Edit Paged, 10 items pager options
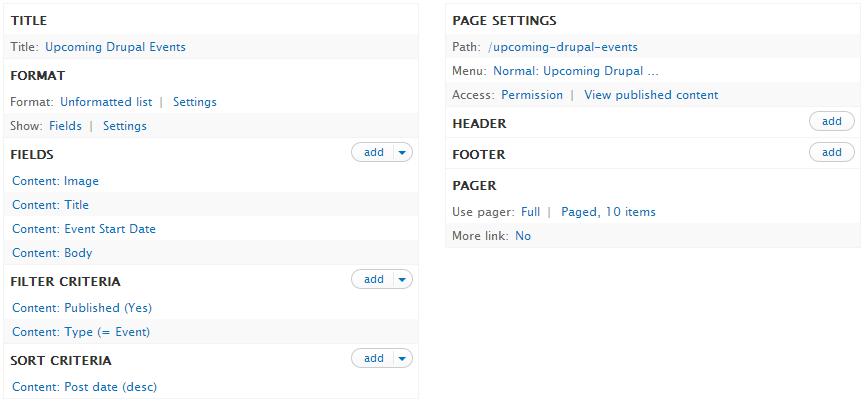 pos(608,212)
